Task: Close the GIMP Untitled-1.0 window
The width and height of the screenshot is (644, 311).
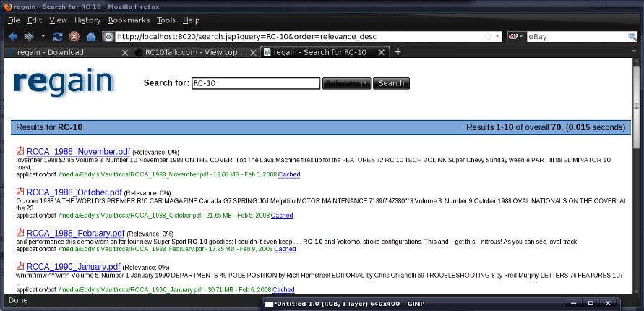Action: click(608, 304)
